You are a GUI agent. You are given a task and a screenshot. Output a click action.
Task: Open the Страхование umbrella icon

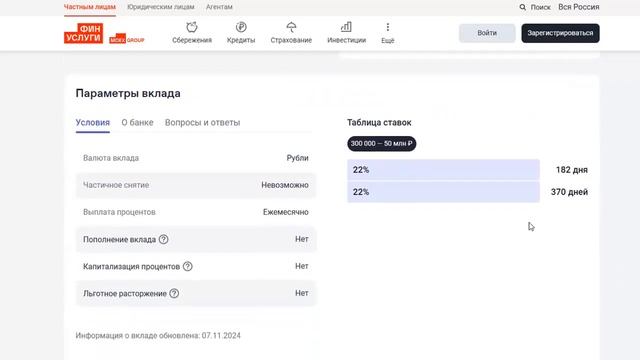tap(291, 27)
